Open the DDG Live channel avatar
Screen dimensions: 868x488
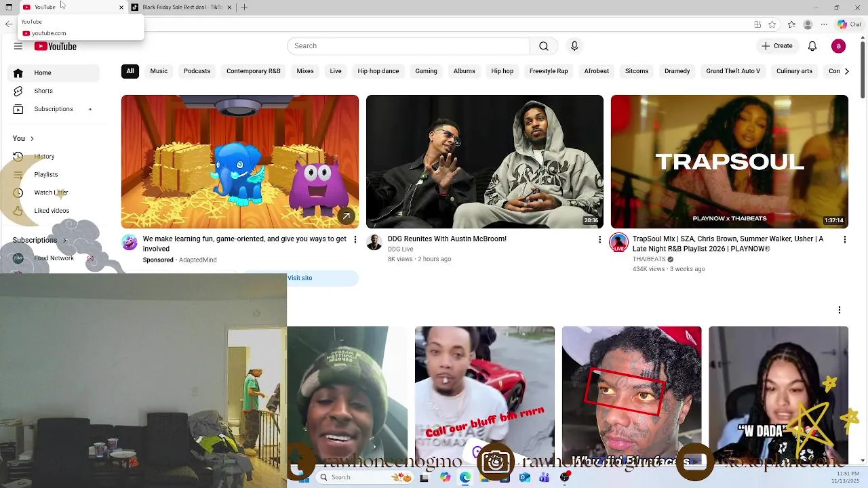(x=374, y=243)
